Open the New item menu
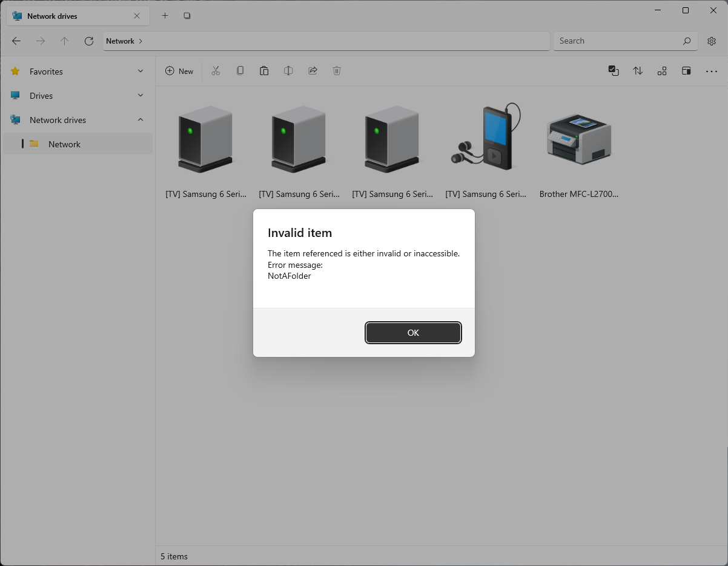Screen dimensions: 728x566 coord(179,71)
